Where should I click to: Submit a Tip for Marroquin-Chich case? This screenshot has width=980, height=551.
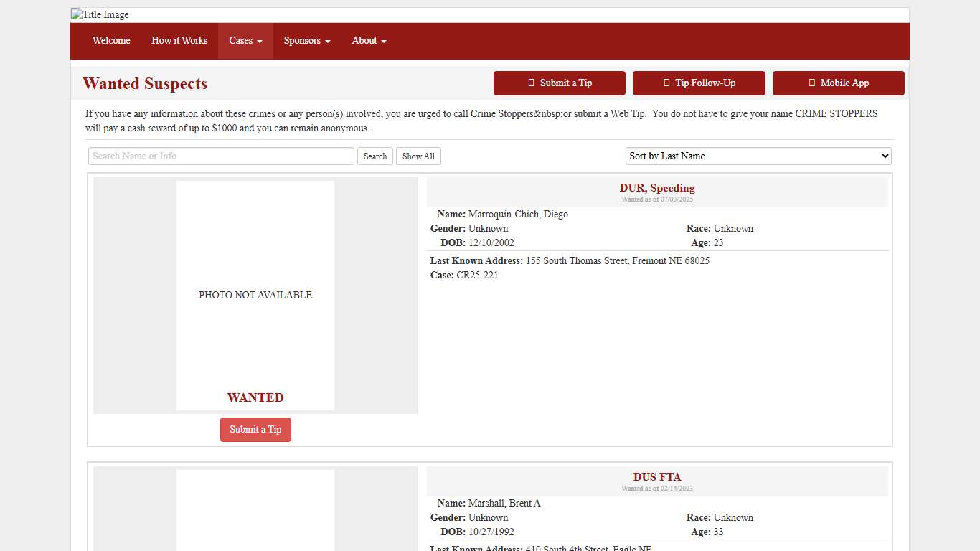(255, 430)
